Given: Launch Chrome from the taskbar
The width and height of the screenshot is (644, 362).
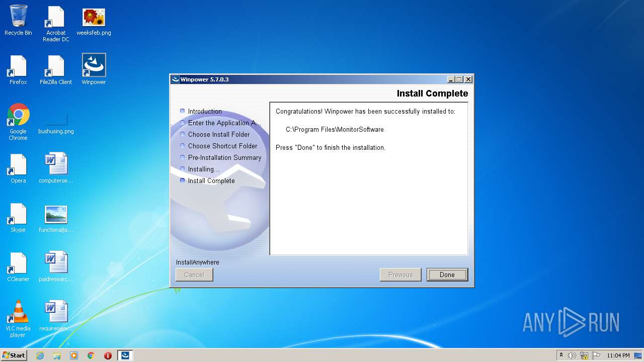Looking at the screenshot, I should point(91,355).
